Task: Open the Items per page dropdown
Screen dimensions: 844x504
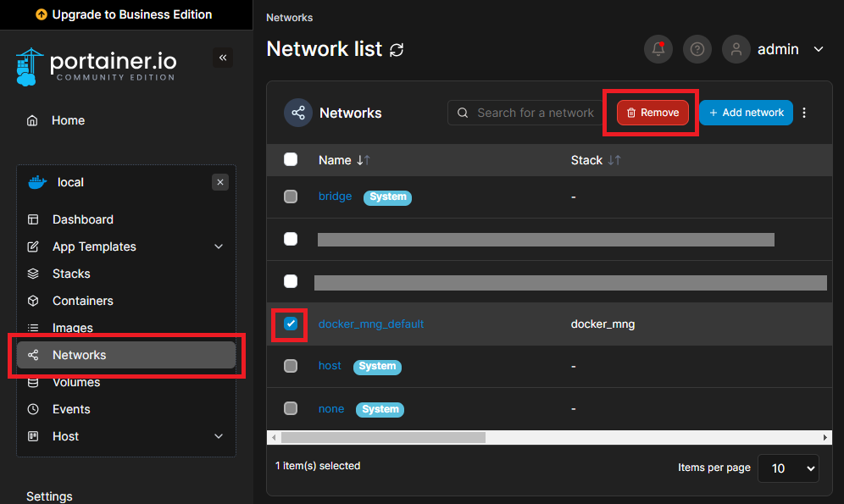Action: 788,468
